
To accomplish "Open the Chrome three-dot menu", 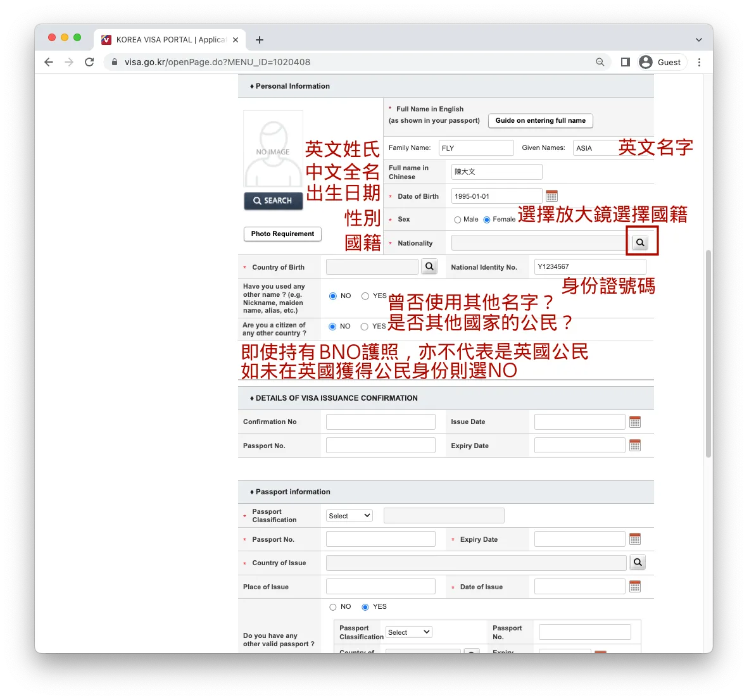I will pyautogui.click(x=700, y=62).
